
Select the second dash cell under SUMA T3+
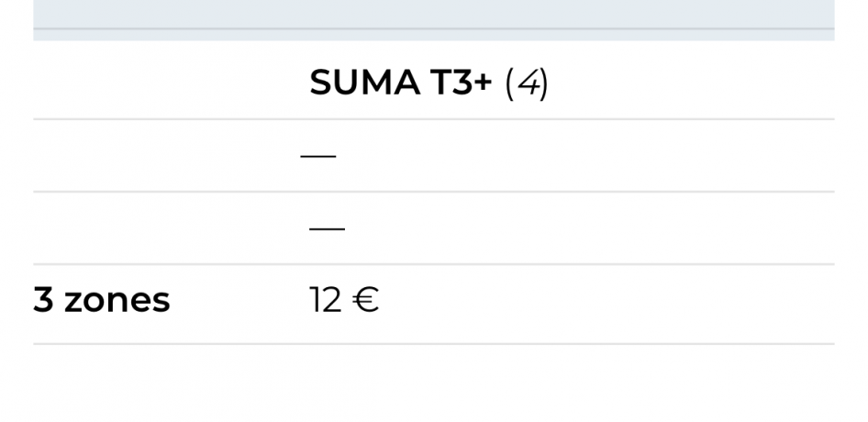[327, 228]
